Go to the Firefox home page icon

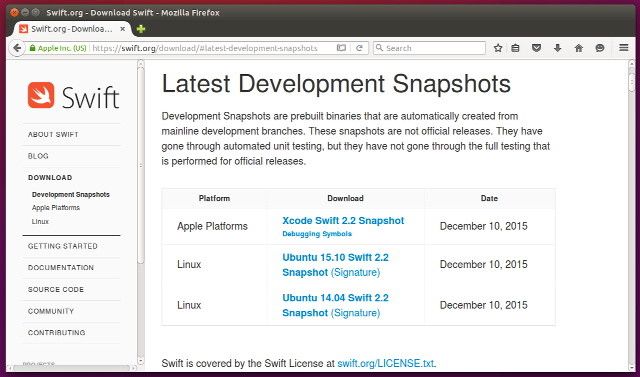point(579,48)
